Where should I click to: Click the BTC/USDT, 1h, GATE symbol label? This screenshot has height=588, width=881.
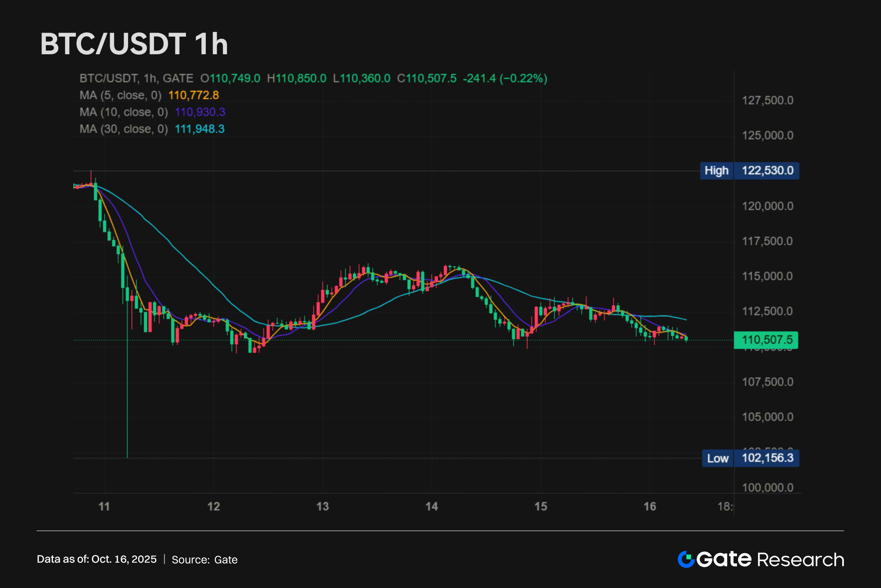click(x=136, y=78)
